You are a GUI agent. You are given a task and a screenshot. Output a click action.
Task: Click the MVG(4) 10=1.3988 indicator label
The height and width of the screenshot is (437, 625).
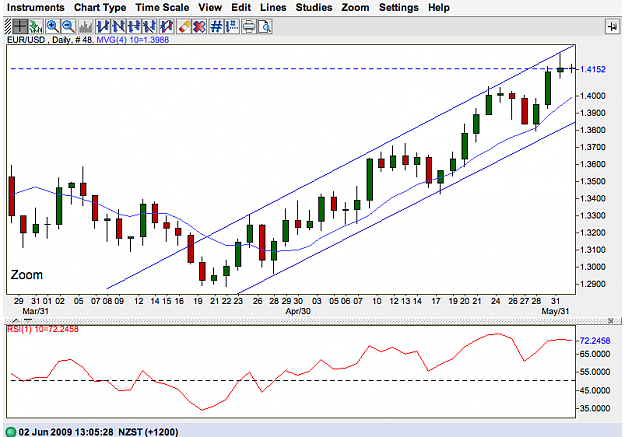point(132,40)
